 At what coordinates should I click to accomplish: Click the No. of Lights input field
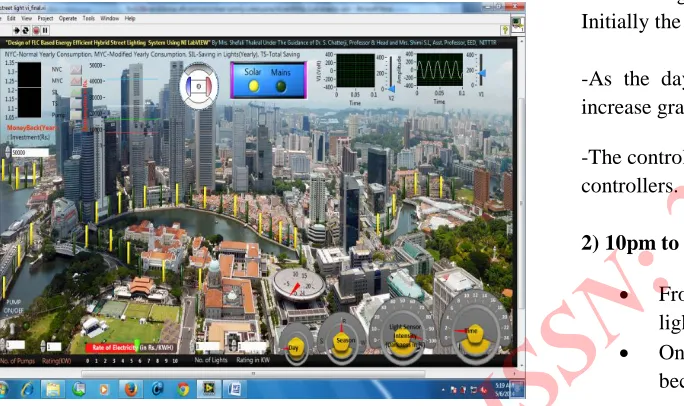coord(207,347)
